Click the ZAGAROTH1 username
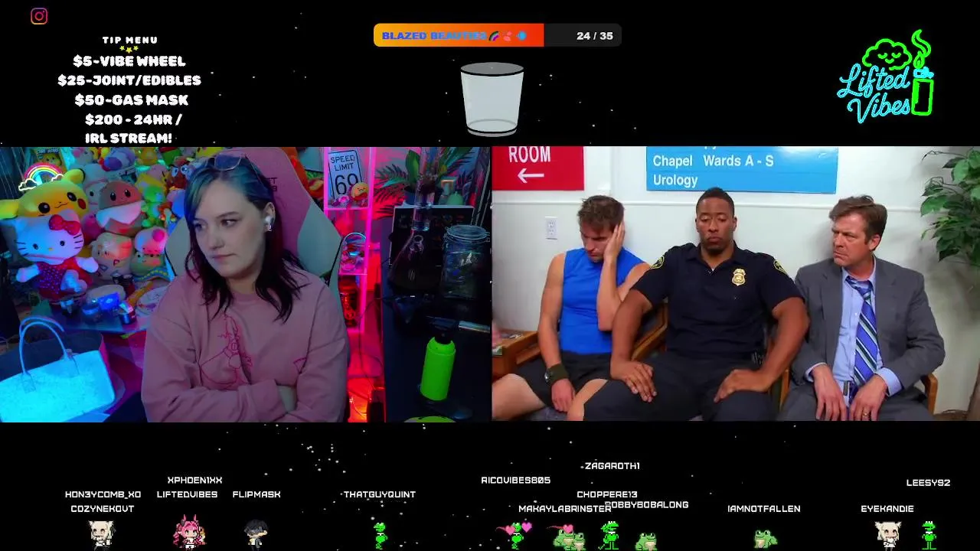Viewport: 980px width, 551px height. pos(612,466)
